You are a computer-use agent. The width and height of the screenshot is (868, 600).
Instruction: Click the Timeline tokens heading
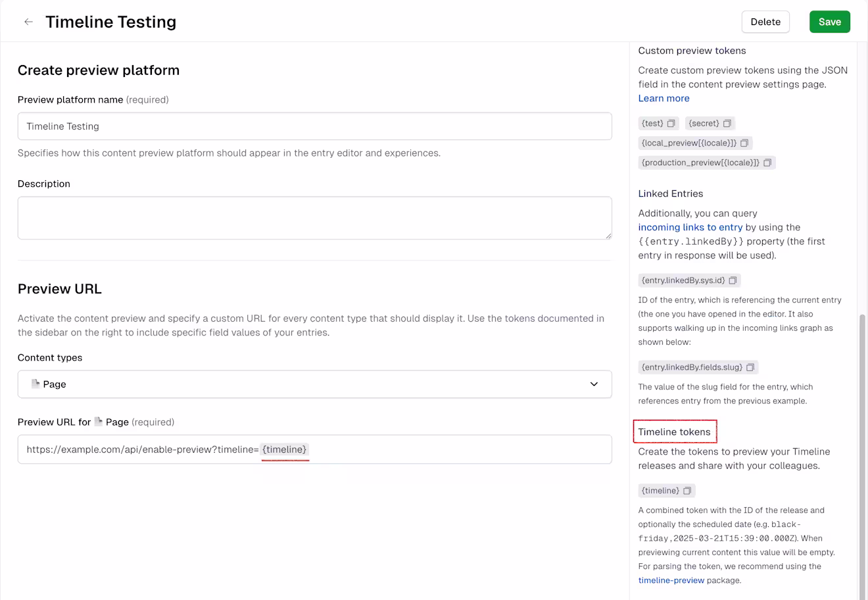click(x=674, y=432)
